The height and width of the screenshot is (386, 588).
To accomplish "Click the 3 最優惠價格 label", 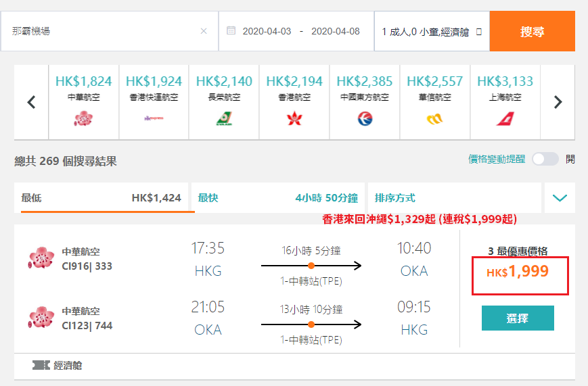I will pyautogui.click(x=518, y=251).
